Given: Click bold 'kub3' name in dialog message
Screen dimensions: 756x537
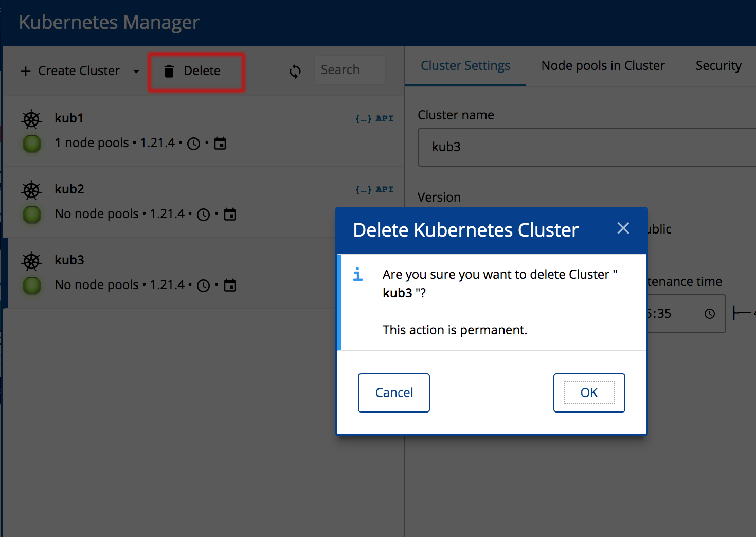Looking at the screenshot, I should (x=398, y=293).
